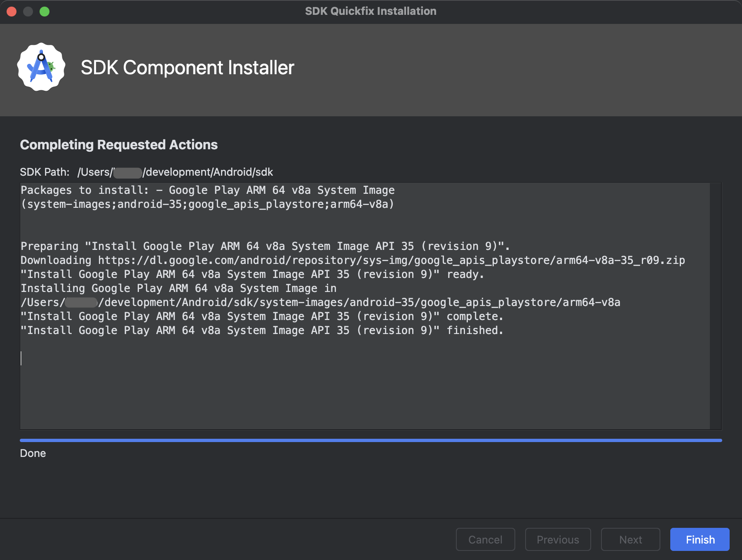Click the macOS minimize button
Viewport: 742px width, 560px height.
coord(28,12)
